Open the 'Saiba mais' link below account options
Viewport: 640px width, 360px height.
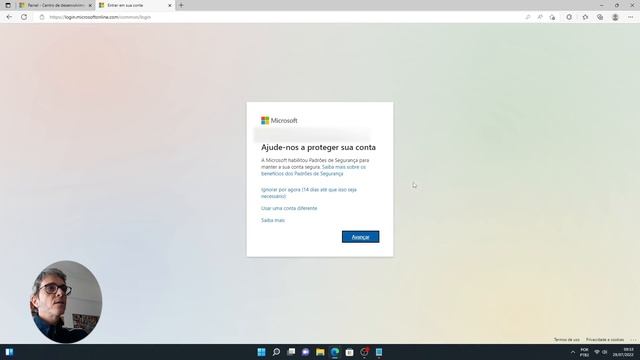[273, 220]
